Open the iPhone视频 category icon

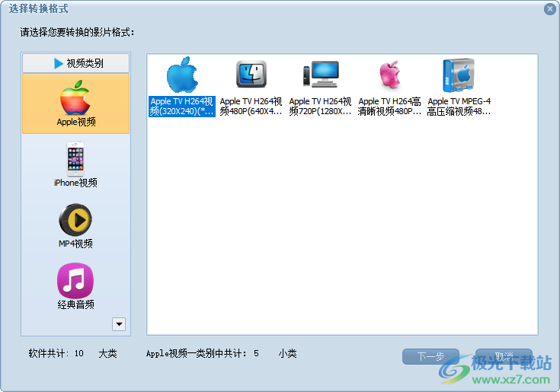point(75,159)
